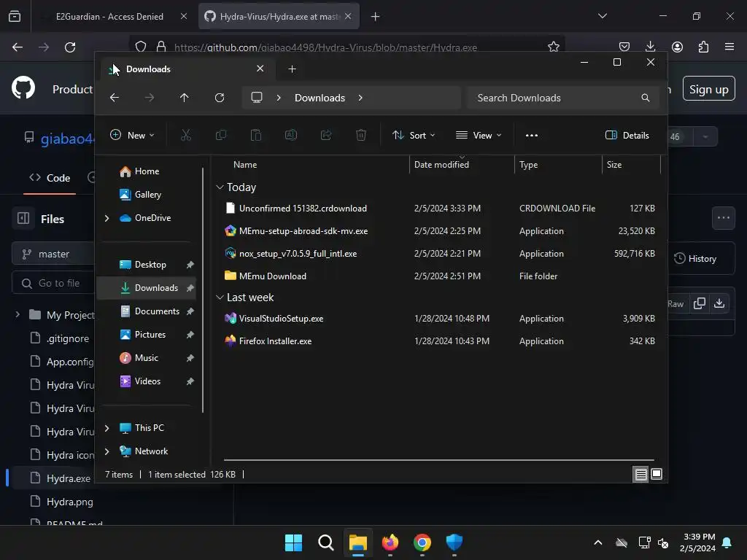Click Windows Security shield in taskbar
747x560 pixels.
tap(454, 542)
